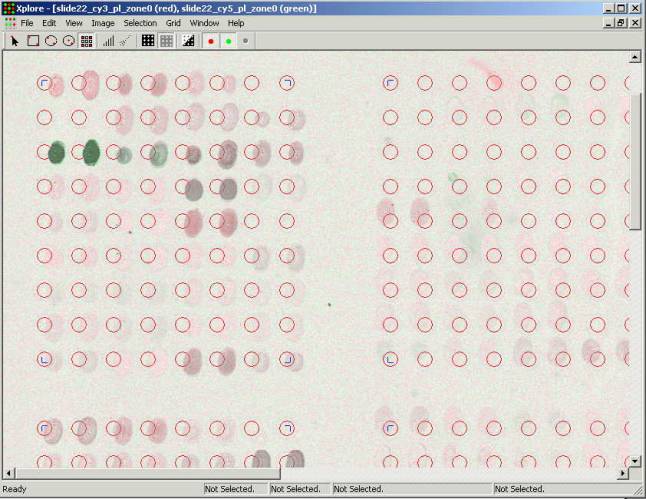Open the histogram bars tool
The image size is (646, 499).
(x=108, y=41)
